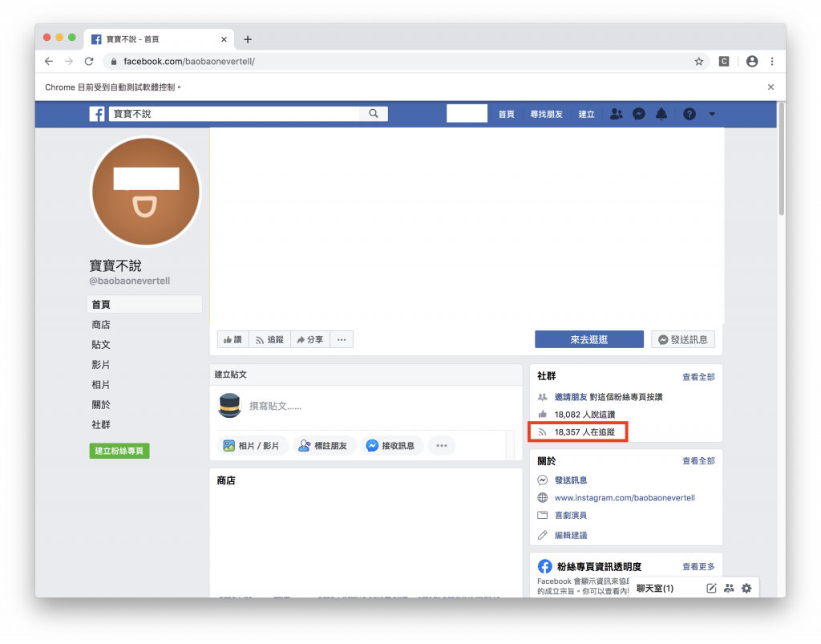
Task: Click the new message compose icon in chat bar
Action: pyautogui.click(x=711, y=588)
